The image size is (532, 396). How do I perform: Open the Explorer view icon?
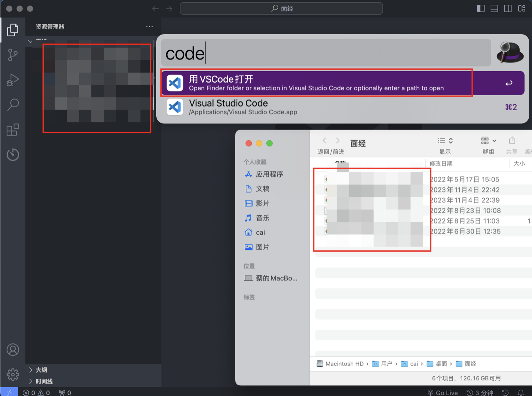pyautogui.click(x=13, y=30)
